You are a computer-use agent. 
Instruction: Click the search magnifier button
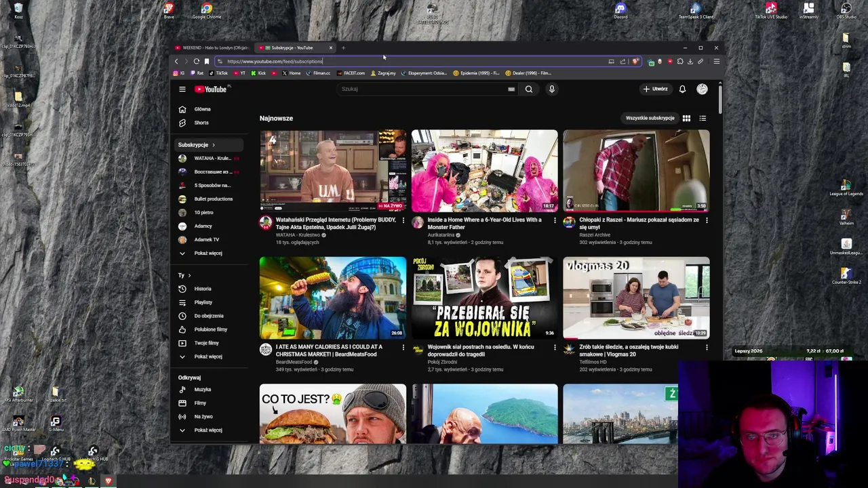tap(529, 89)
